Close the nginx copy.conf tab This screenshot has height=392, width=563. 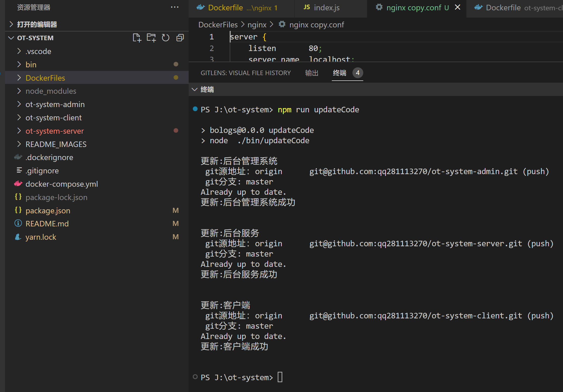click(458, 7)
